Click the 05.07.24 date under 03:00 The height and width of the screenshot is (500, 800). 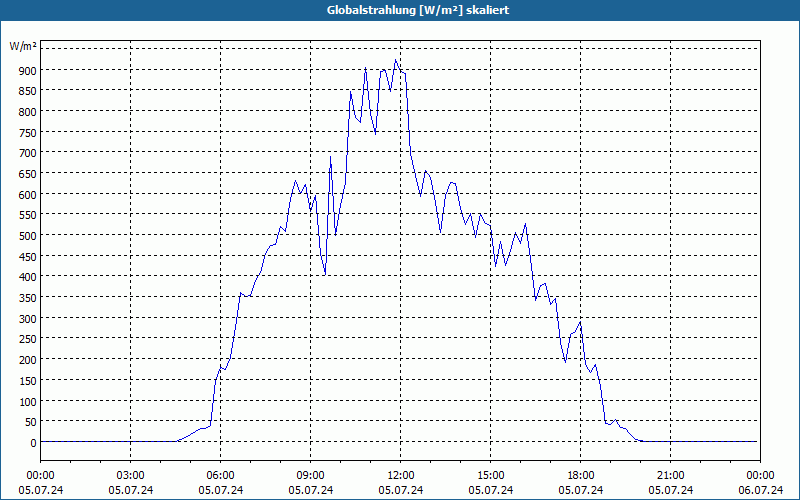pyautogui.click(x=131, y=490)
